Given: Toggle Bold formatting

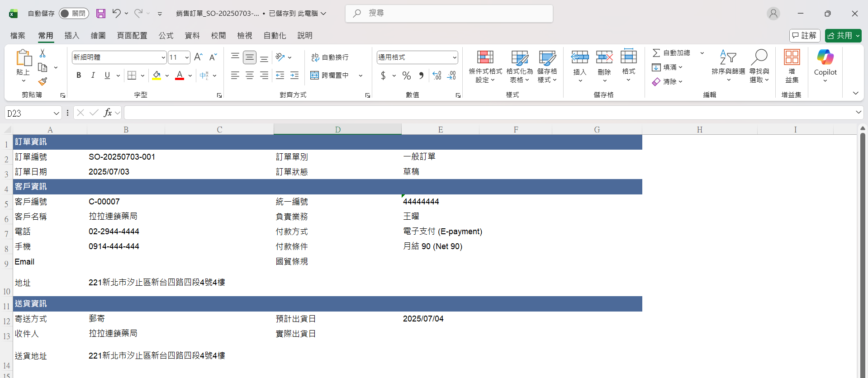Looking at the screenshot, I should 79,76.
